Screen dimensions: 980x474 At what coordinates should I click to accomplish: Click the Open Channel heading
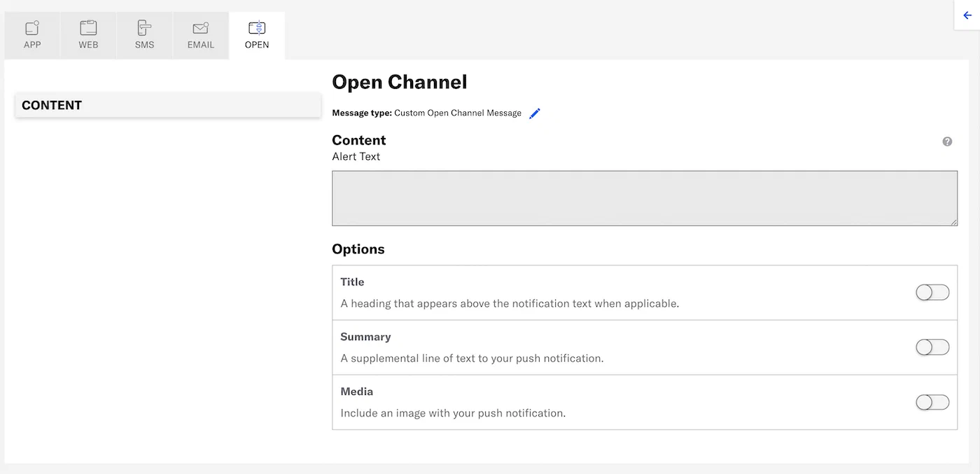(400, 82)
